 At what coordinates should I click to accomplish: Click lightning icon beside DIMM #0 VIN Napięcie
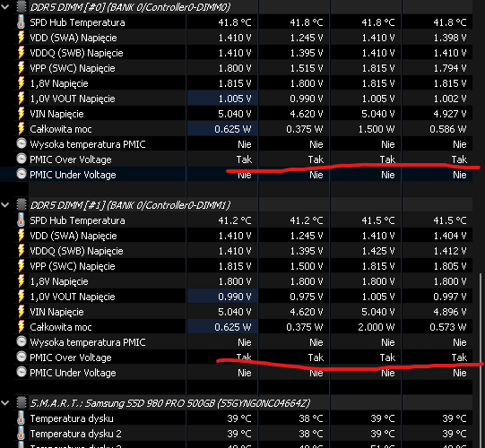pyautogui.click(x=21, y=114)
